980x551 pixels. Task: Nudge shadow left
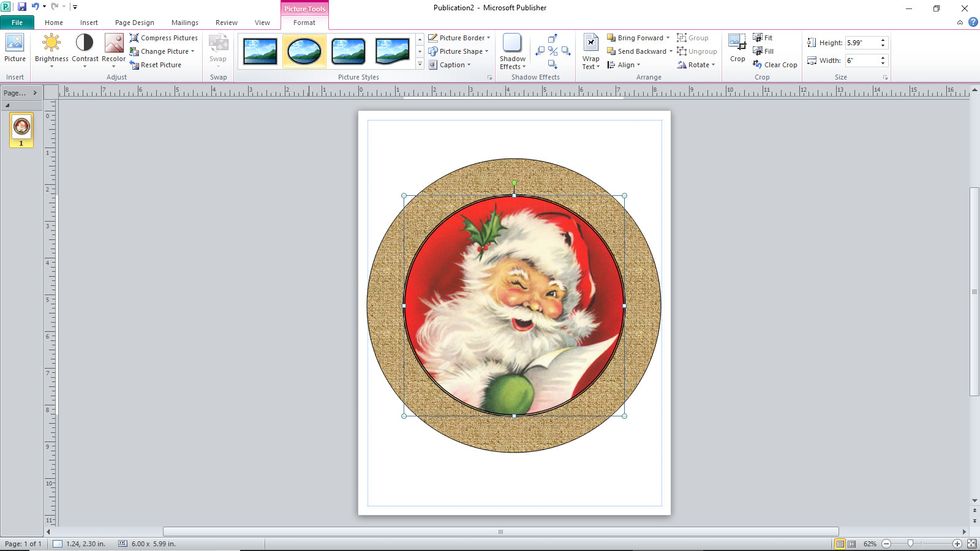point(540,51)
